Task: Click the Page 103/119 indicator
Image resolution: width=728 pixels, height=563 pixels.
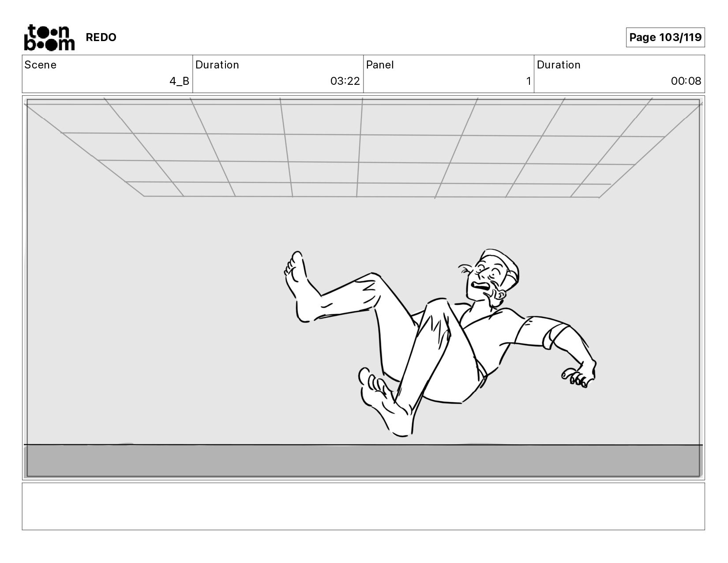Action: (x=665, y=38)
